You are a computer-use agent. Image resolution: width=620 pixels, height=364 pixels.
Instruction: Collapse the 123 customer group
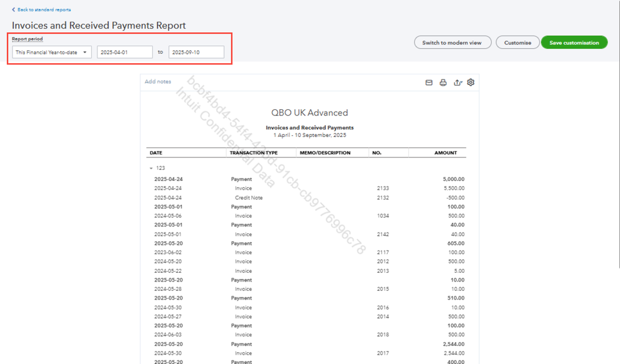pos(151,169)
